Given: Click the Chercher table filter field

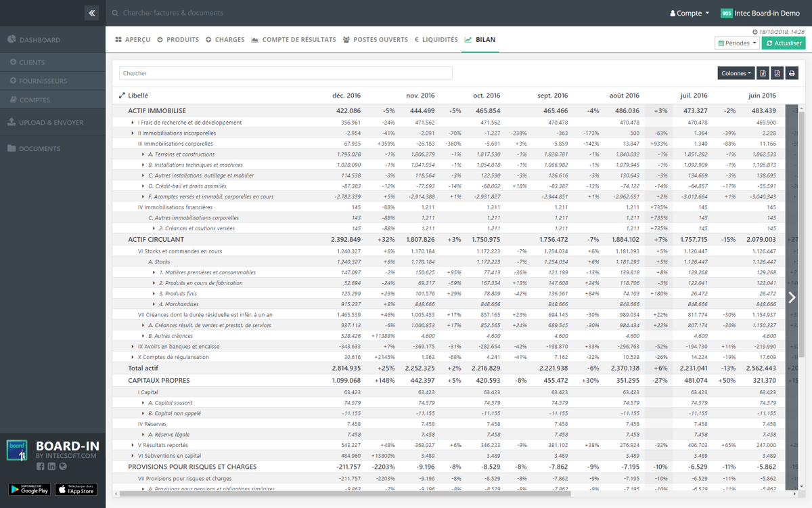Looking at the screenshot, I should tap(286, 73).
